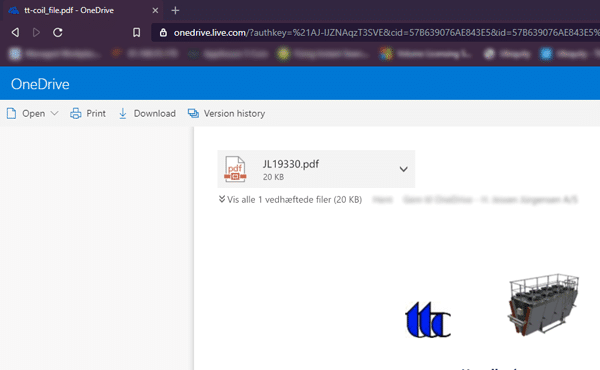Image resolution: width=600 pixels, height=370 pixels.
Task: Select the tt-coil_file.pdf OneDrive tab
Action: click(69, 10)
